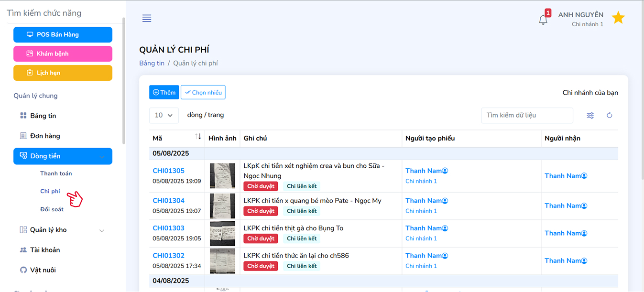The image size is (644, 292).
Task: Click the Tìm kiếm dữ liệu search field
Action: click(x=527, y=115)
